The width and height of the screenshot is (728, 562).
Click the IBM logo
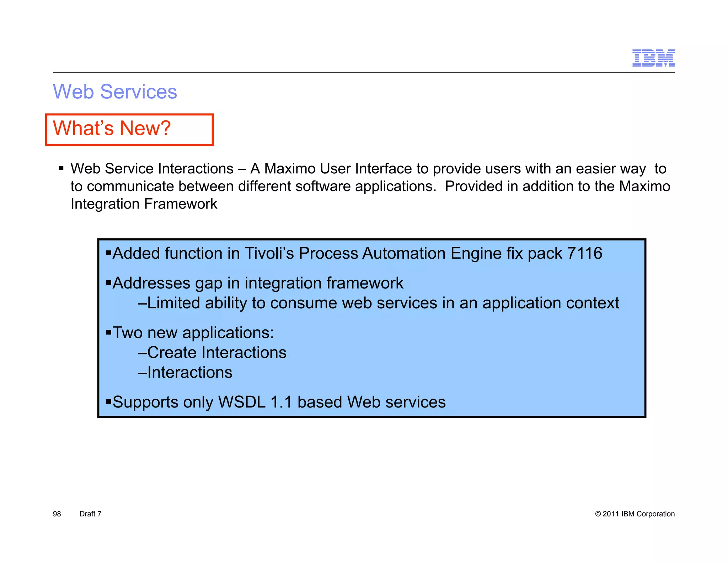(x=653, y=58)
